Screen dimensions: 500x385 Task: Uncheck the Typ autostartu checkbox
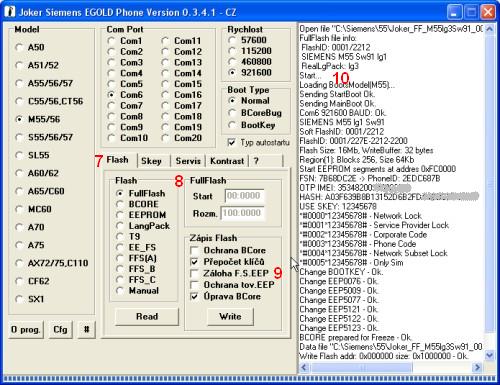231,143
